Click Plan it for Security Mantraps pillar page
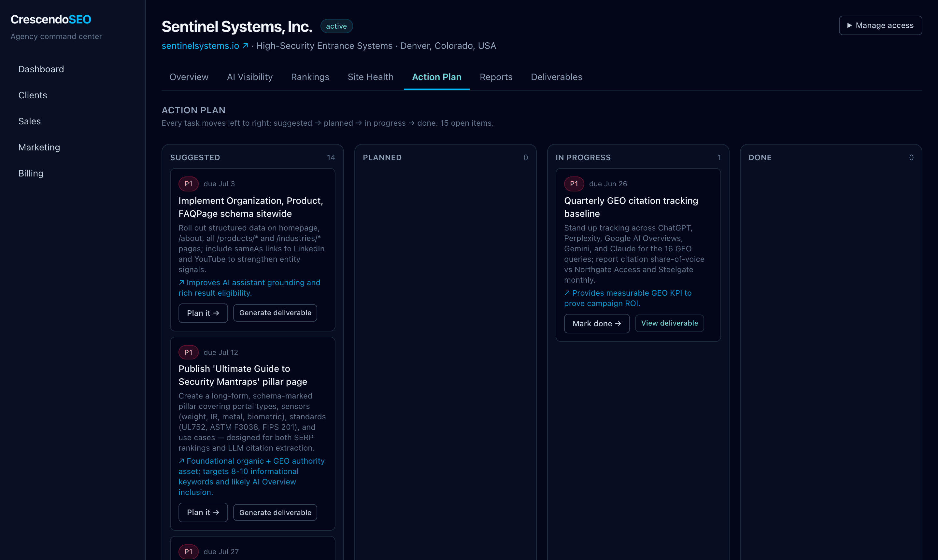Viewport: 938px width, 560px height. click(203, 512)
